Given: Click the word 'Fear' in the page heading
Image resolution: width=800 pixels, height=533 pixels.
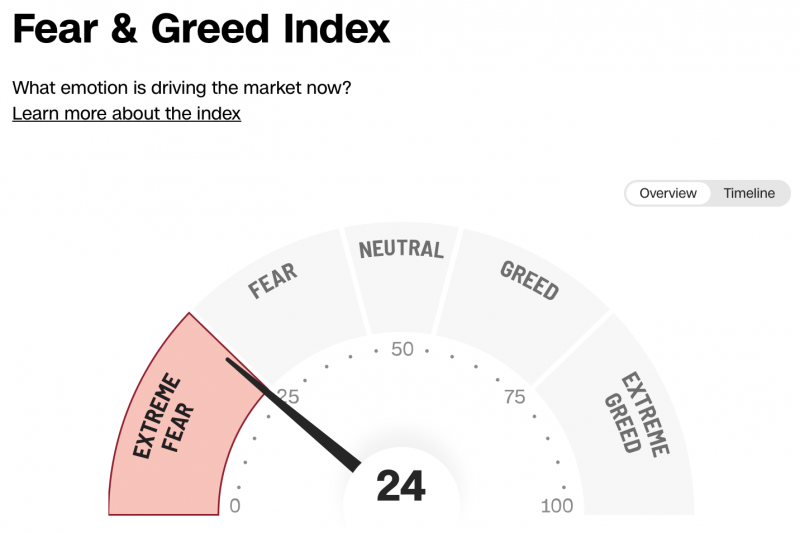Looking at the screenshot, I should [x=52, y=30].
